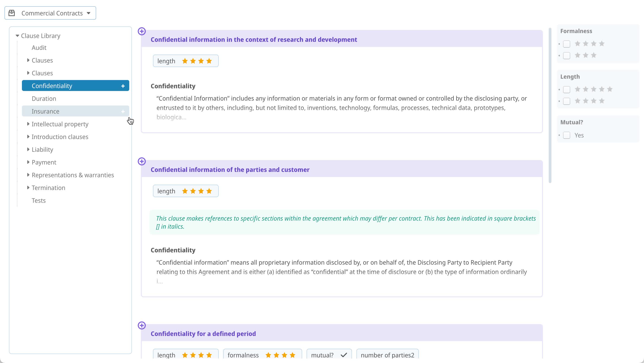The height and width of the screenshot is (363, 644).
Task: Collapse the Clause Library root node
Action: (x=17, y=36)
